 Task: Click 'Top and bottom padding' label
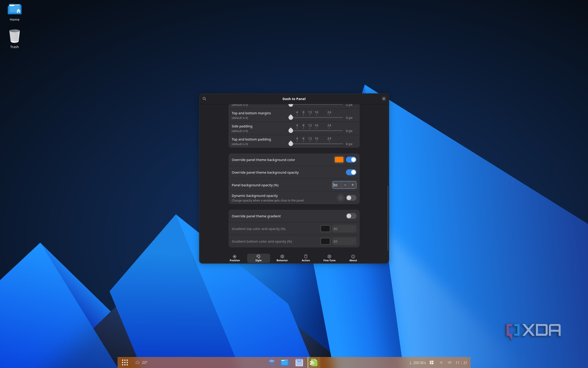tap(251, 139)
